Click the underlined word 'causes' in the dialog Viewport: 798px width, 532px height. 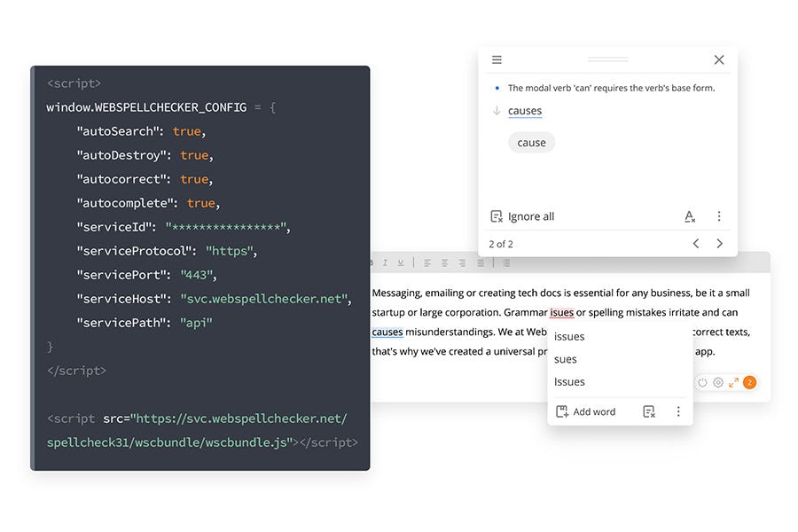[525, 111]
